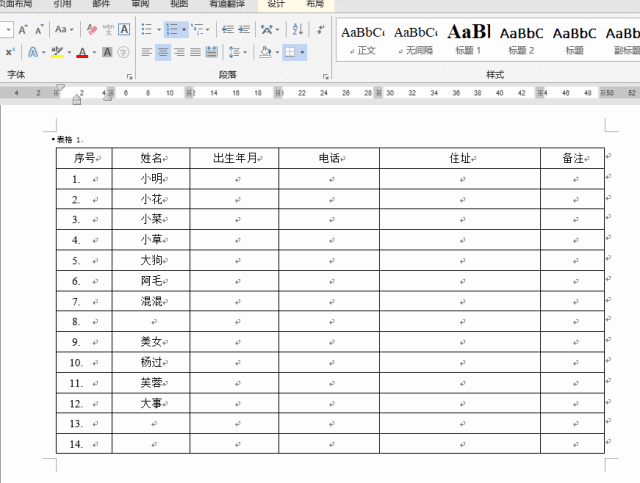
Task: Open the borders dropdown arrow
Action: 302,52
